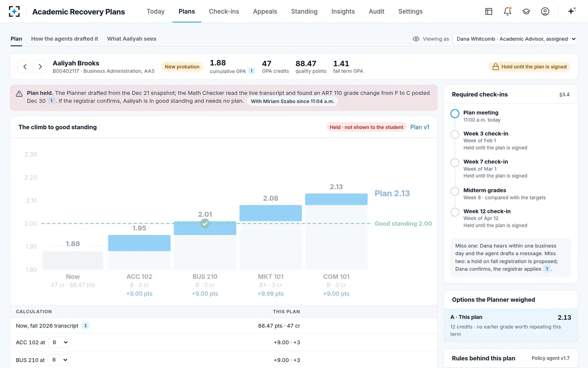The width and height of the screenshot is (588, 368).
Task: Open the Appeals tab
Action: (265, 11)
